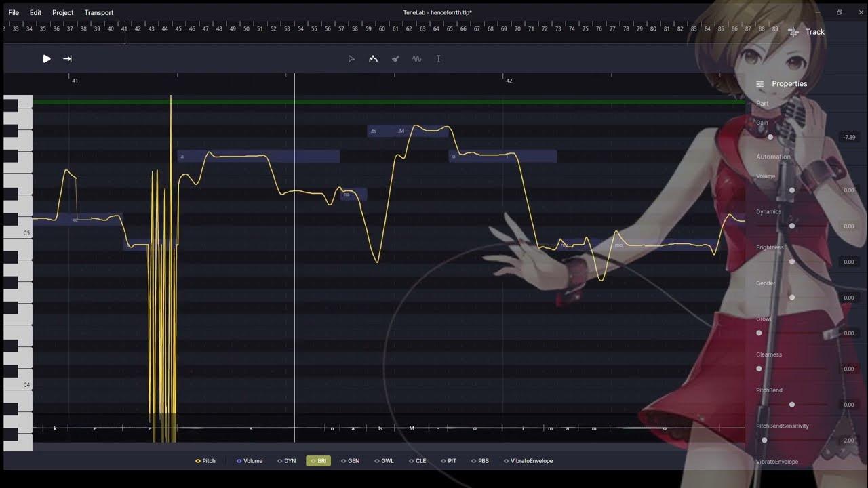Select the pitch anchor brush tool
The width and height of the screenshot is (868, 488).
(x=395, y=59)
